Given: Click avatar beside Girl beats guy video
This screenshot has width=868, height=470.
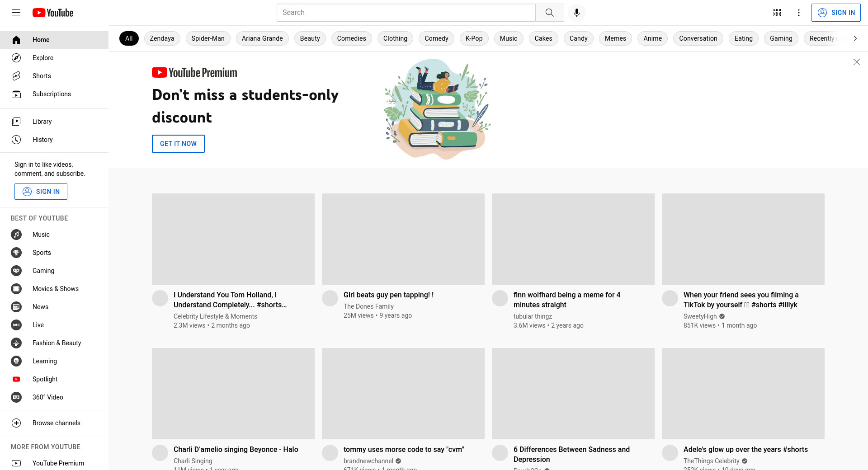Looking at the screenshot, I should (x=330, y=298).
